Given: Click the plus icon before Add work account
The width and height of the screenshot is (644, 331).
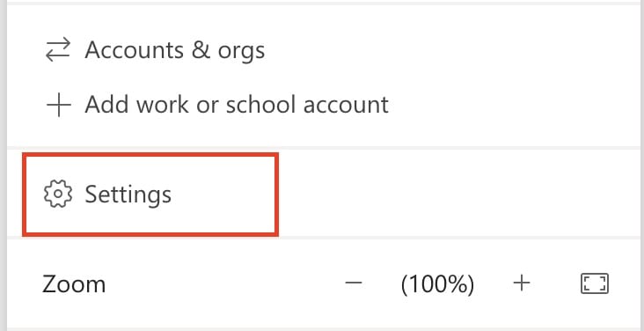Looking at the screenshot, I should coord(58,105).
